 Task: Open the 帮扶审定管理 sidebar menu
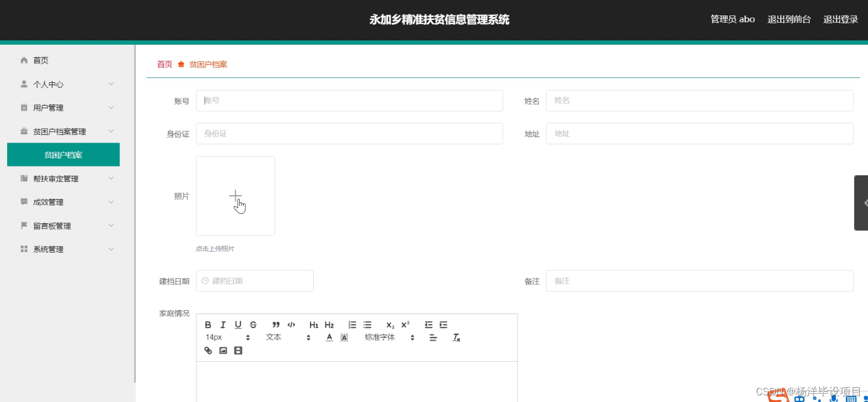tap(64, 179)
